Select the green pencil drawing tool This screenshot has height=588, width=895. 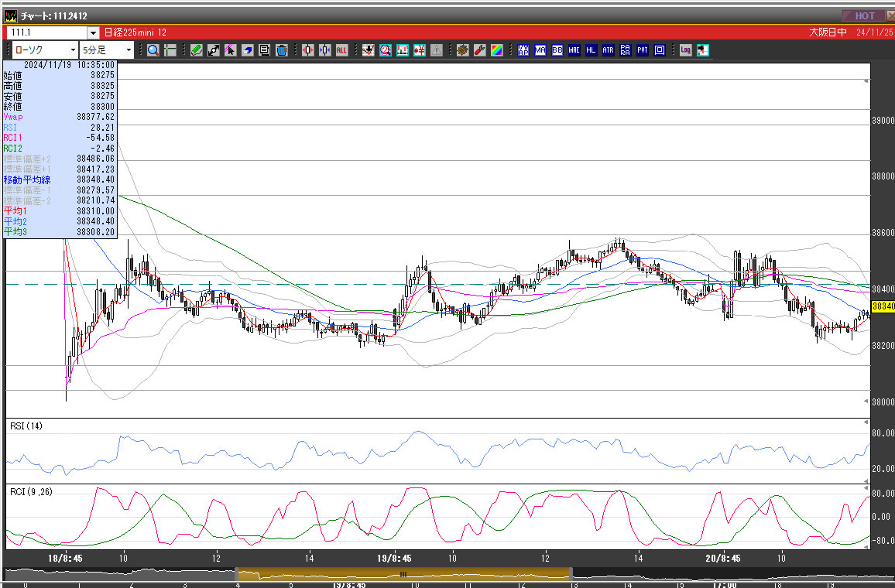coord(197,50)
